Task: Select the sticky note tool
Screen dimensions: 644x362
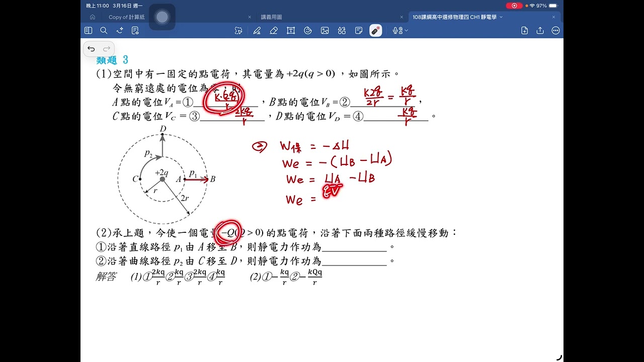Action: pyautogui.click(x=359, y=31)
